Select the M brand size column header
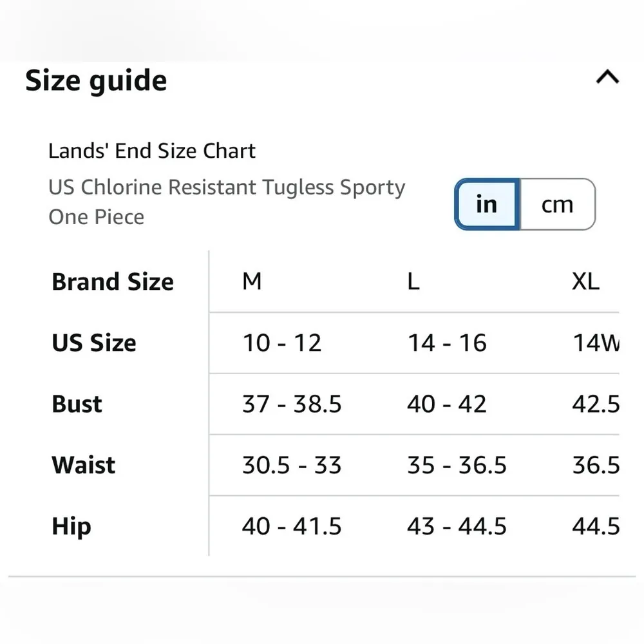This screenshot has height=644, width=644. (x=252, y=281)
